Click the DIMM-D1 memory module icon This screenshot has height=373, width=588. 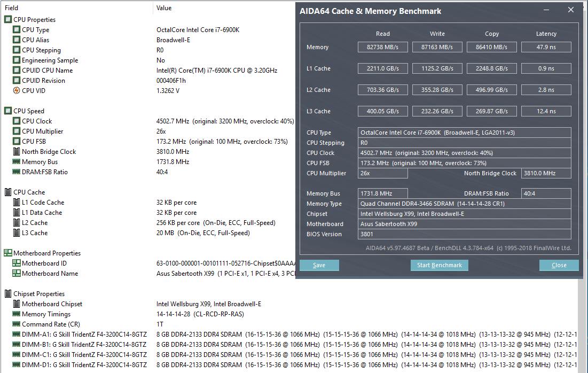point(17,364)
